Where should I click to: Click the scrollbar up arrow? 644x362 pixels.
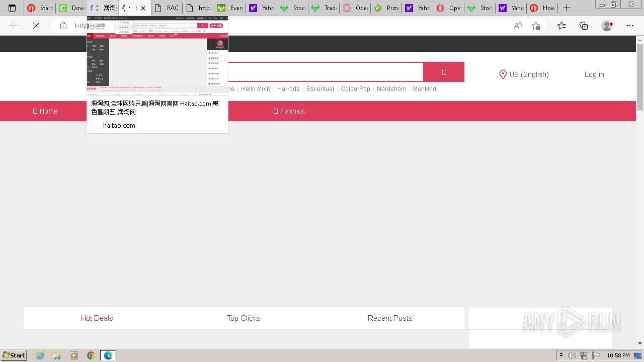pyautogui.click(x=640, y=39)
